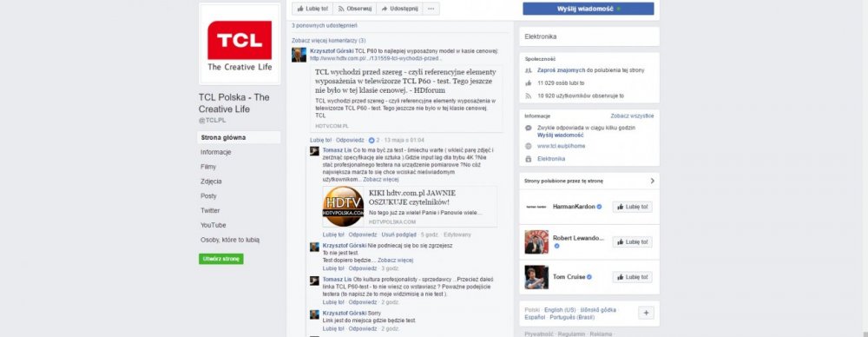The width and height of the screenshot is (868, 337).
Task: Expand Tomasz Lis comment with Zobacz więcej
Action: tap(381, 180)
